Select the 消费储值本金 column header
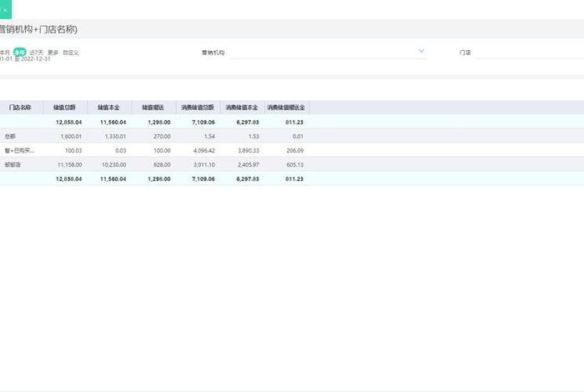 (242, 108)
